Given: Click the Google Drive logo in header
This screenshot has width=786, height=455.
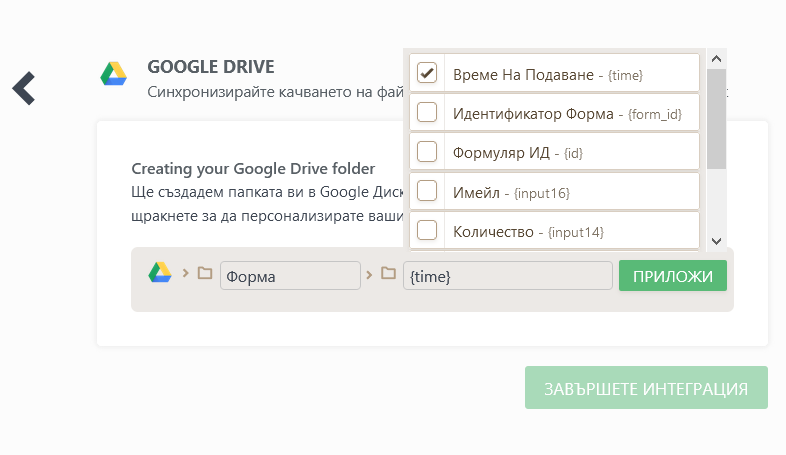Looking at the screenshot, I should [113, 74].
